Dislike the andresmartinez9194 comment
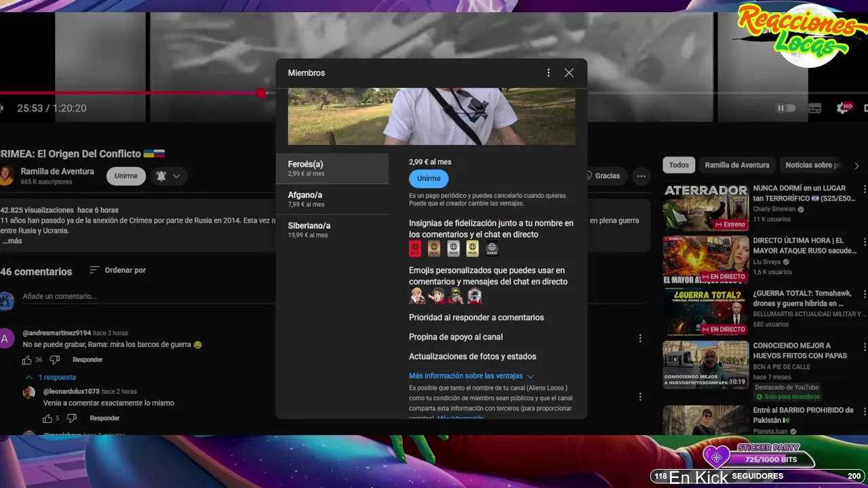The width and height of the screenshot is (868, 488). [55, 360]
